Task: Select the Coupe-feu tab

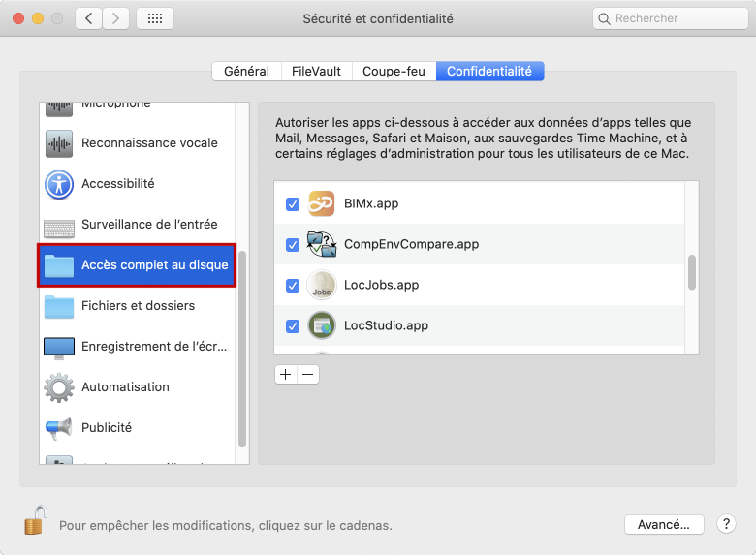Action: click(x=394, y=72)
